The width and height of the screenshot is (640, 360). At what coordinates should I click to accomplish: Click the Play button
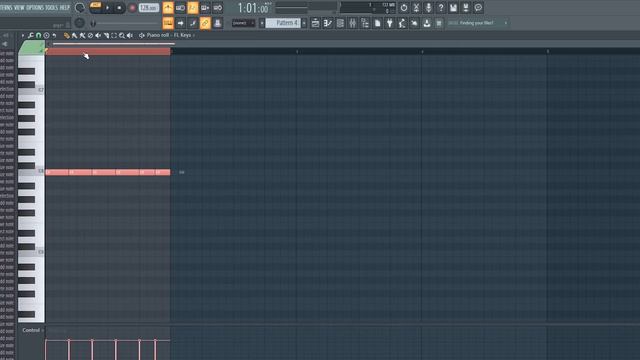point(107,8)
